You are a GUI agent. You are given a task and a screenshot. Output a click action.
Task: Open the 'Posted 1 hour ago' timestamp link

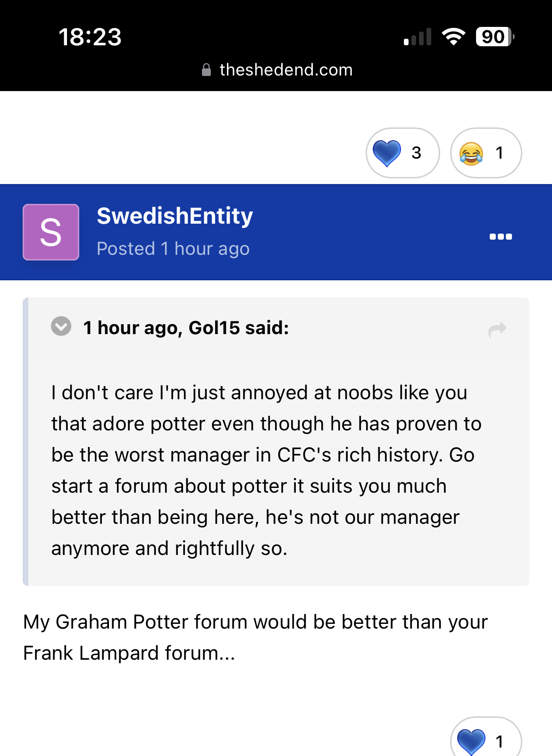173,249
